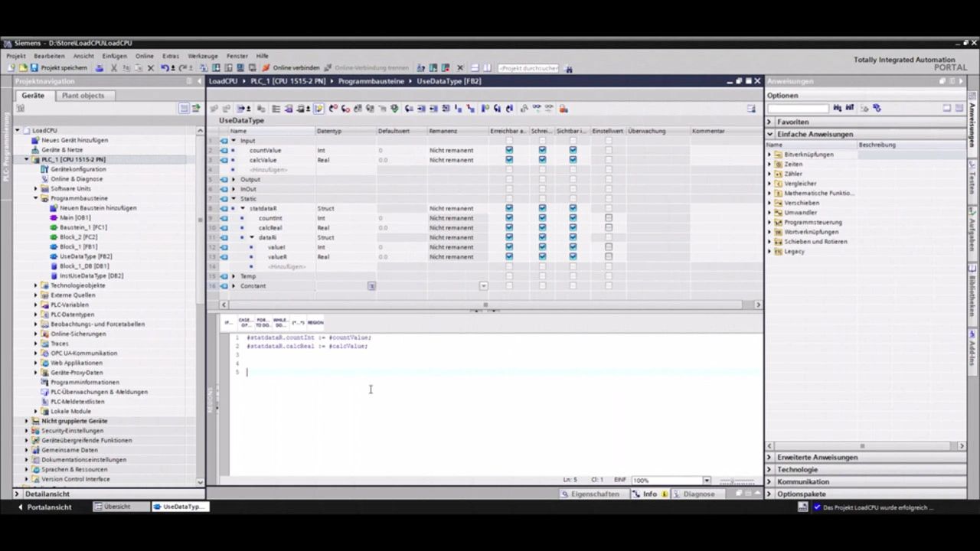Click the search binoculars icon beside project search

coord(569,68)
